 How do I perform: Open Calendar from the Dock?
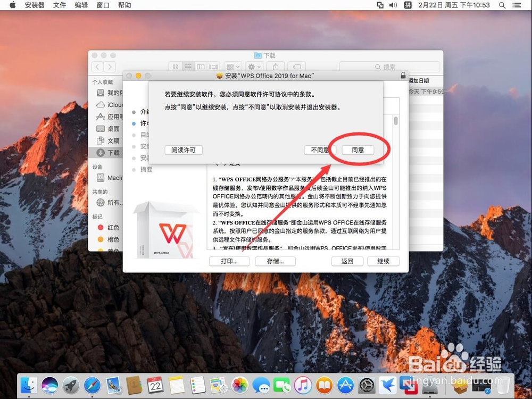point(155,385)
